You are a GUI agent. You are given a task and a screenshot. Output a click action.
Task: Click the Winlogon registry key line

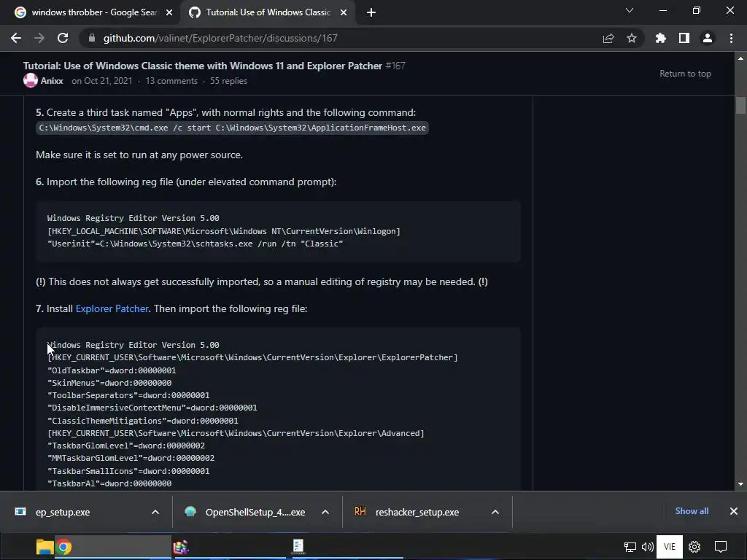[224, 231]
